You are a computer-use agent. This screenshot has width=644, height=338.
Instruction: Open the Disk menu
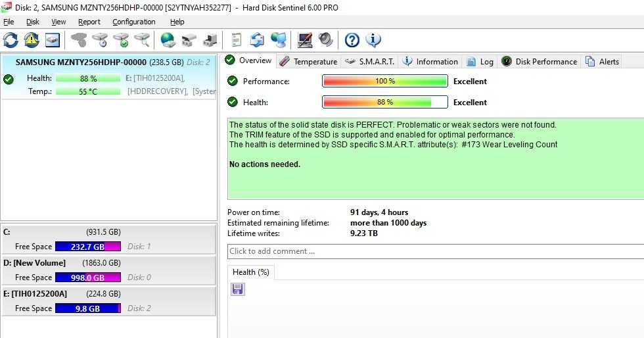point(32,22)
